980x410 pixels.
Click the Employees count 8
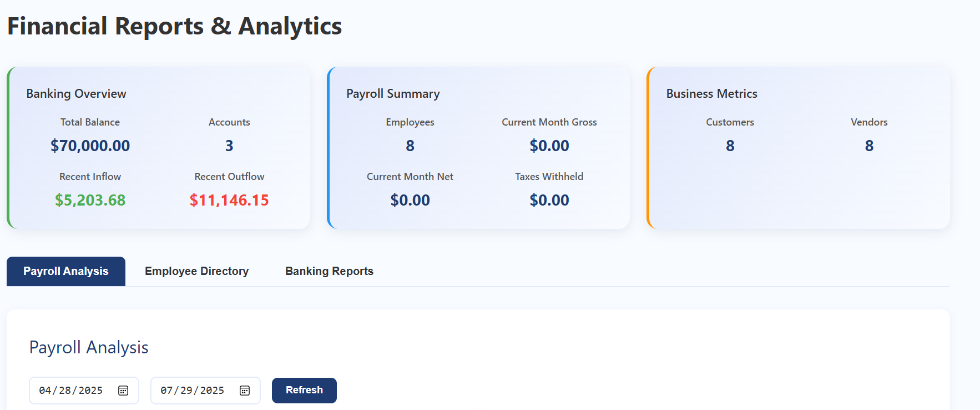[x=410, y=146]
